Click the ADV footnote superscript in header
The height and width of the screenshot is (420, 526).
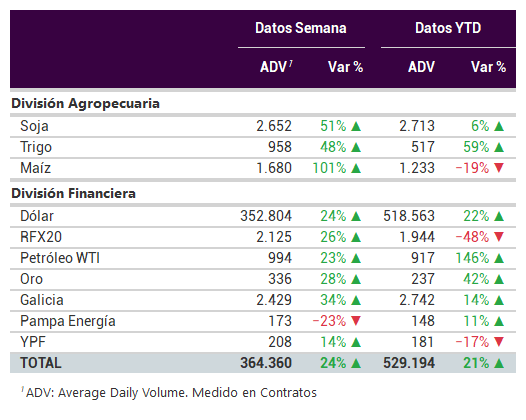[291, 63]
